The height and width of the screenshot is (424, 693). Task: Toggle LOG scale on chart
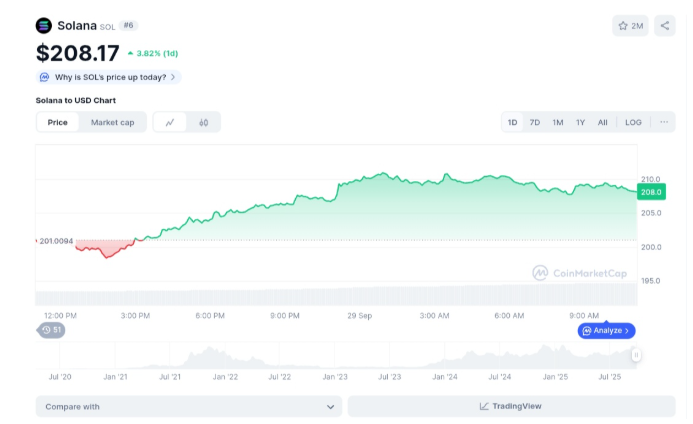point(633,122)
